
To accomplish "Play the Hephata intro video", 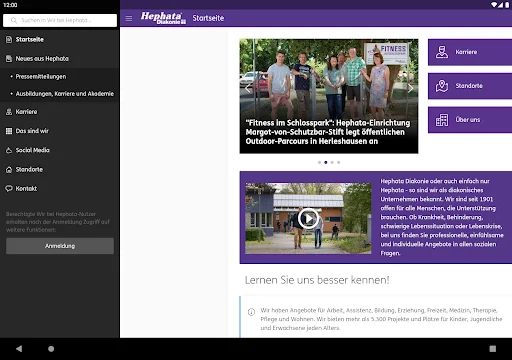I will (x=308, y=218).
